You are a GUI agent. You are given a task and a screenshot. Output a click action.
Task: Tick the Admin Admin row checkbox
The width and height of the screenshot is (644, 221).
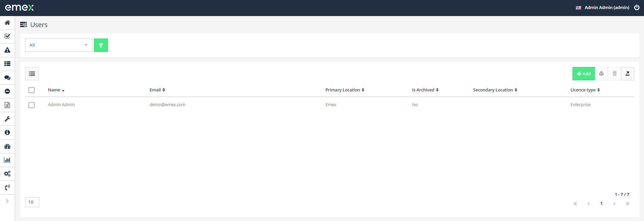coord(32,105)
